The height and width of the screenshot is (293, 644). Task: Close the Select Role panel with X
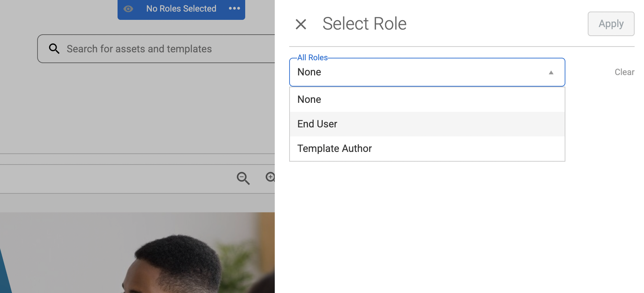pyautogui.click(x=301, y=24)
